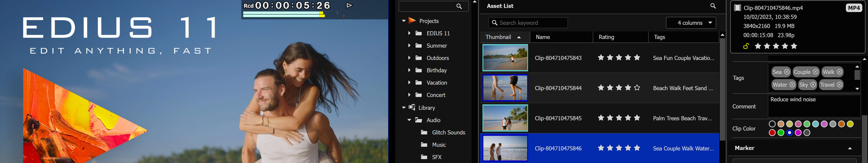
Task: Select the red clip color
Action: coord(772,133)
